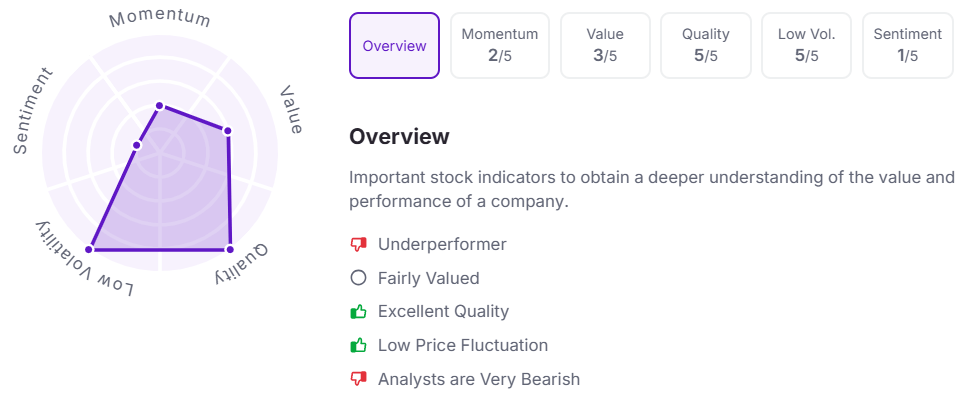The width and height of the screenshot is (969, 405).
Task: Click the Quality vertex on radar chart
Action: pyautogui.click(x=229, y=249)
